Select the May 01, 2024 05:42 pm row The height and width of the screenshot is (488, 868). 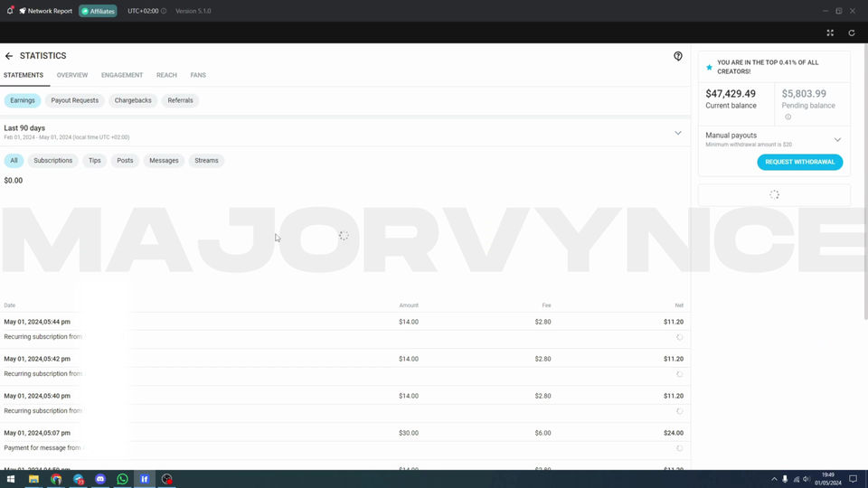click(344, 359)
